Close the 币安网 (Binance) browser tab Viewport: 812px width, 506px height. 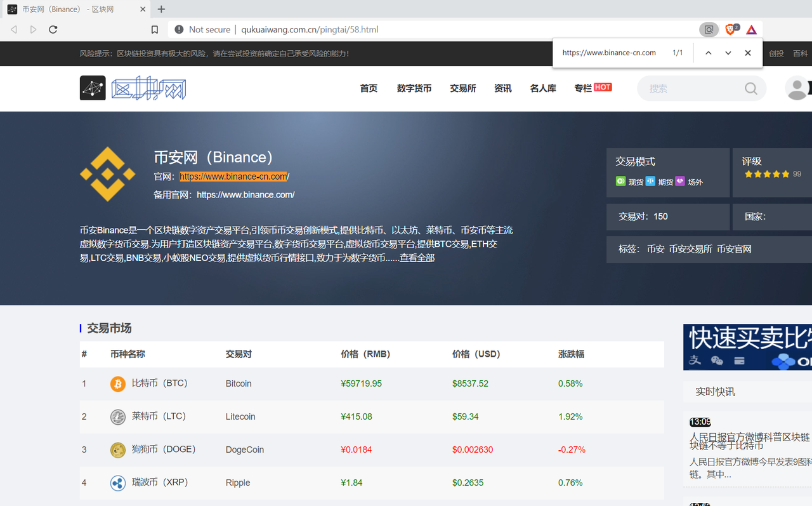tap(143, 10)
